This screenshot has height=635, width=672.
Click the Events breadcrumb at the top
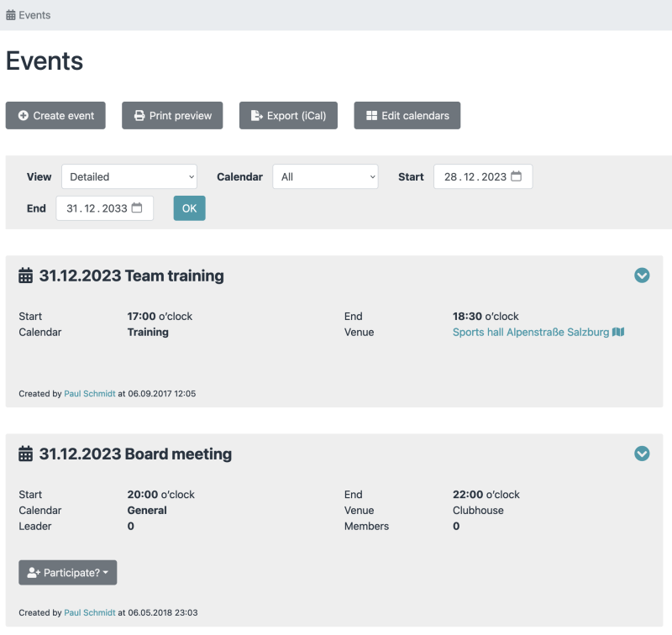pos(34,14)
